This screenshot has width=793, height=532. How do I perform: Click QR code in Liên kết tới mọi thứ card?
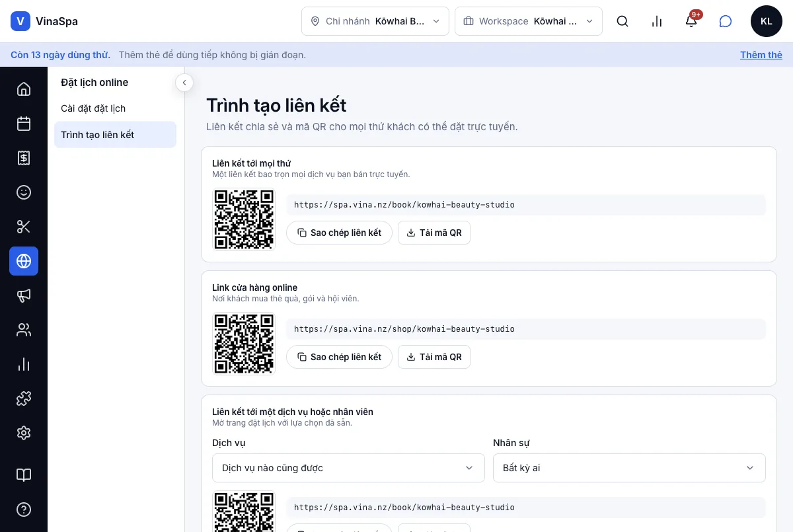click(244, 219)
